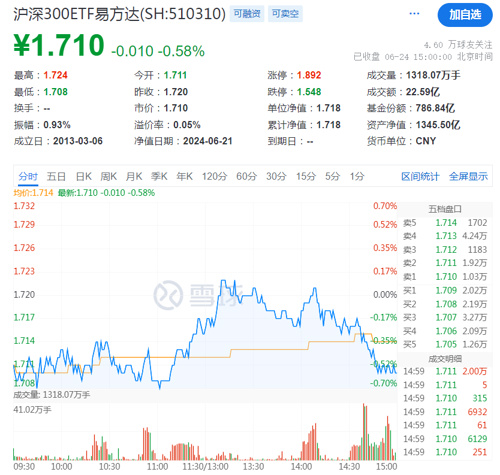Click the trade row with volume 251
Screen dimensions: 500x475
(x=445, y=452)
